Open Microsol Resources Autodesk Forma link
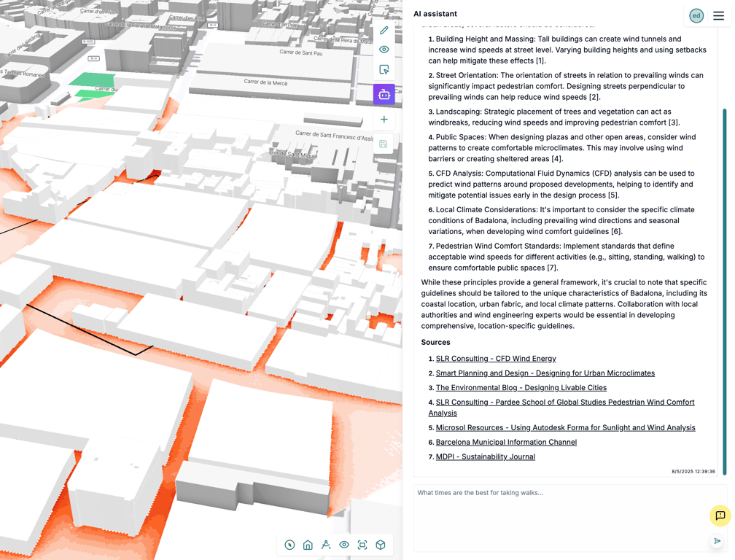735x560 pixels. coord(565,427)
